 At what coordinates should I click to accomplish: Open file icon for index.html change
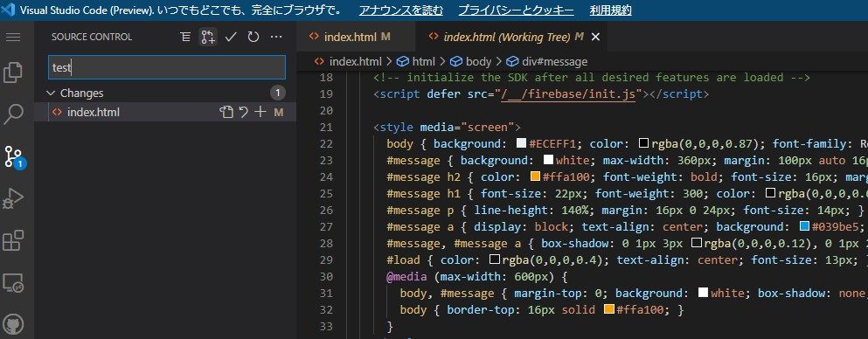[x=226, y=112]
